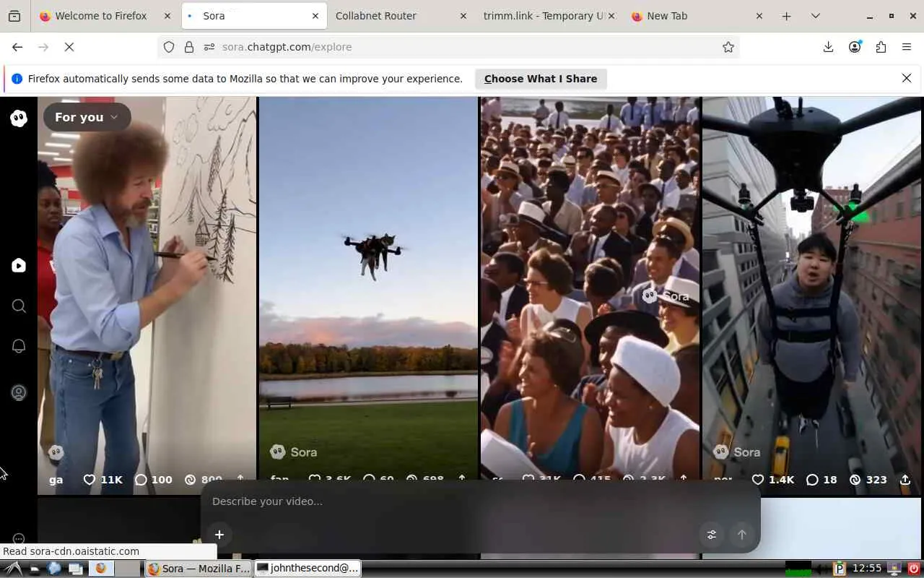Open the profile icon in Sora sidebar
The height and width of the screenshot is (578, 924).
tap(19, 393)
